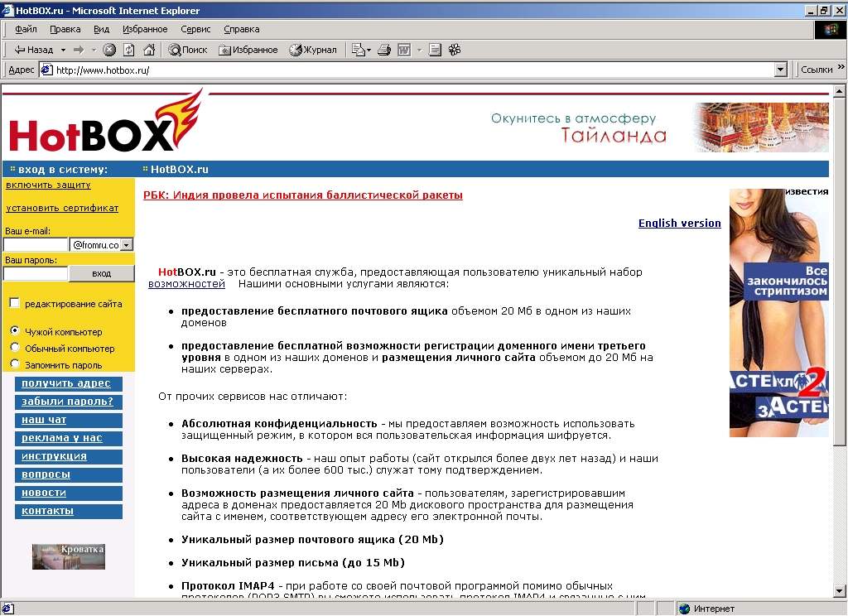
Task: Click the вход login button
Action: pyautogui.click(x=102, y=273)
